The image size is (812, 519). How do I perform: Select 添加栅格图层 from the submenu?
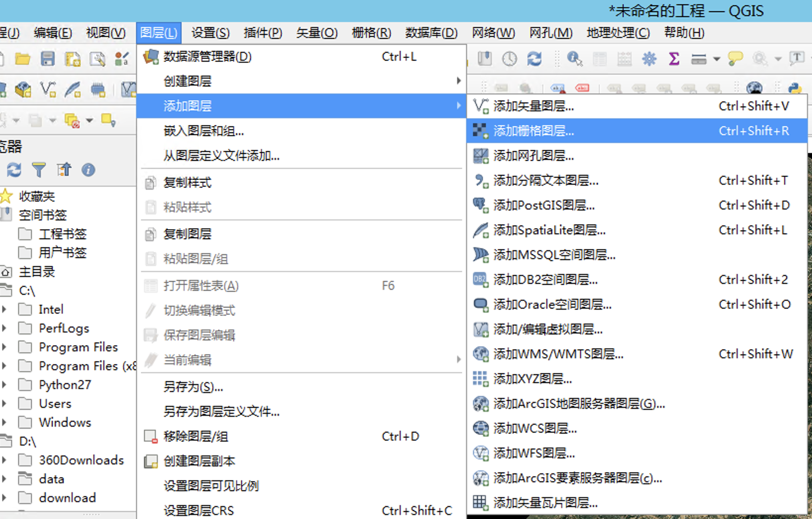(533, 131)
